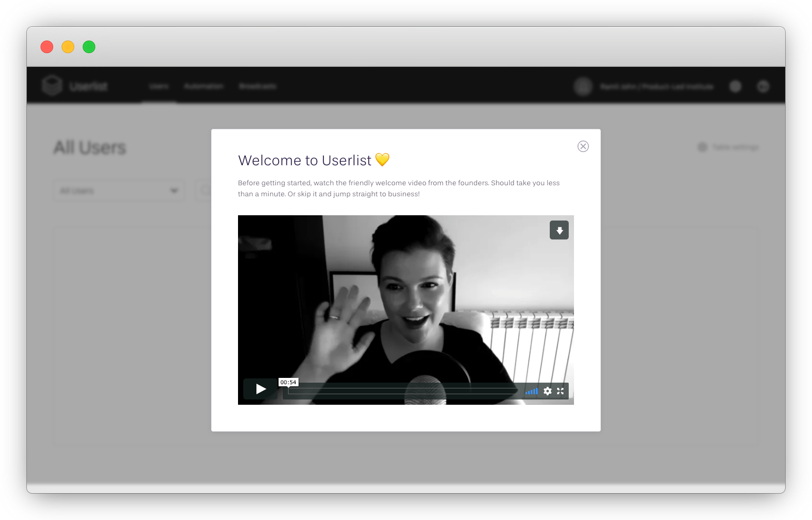Dismiss the welcome dialog with the X button
Screen dimensions: 812x520
(583, 146)
